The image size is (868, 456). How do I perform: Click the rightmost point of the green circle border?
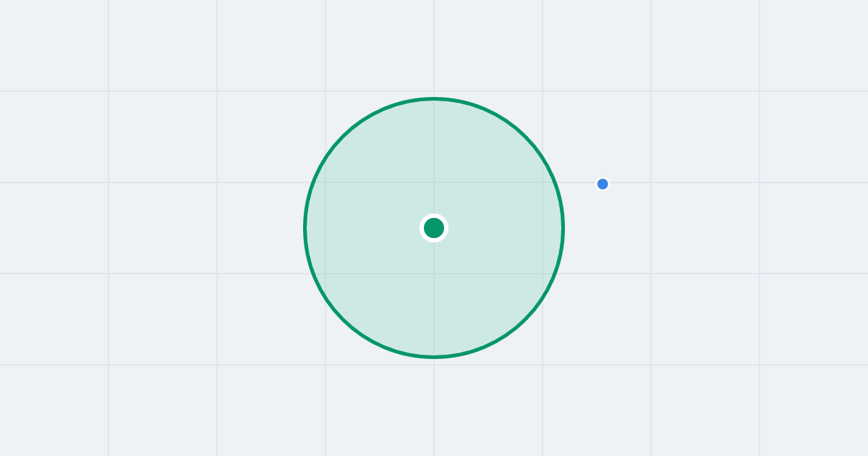pyautogui.click(x=563, y=228)
